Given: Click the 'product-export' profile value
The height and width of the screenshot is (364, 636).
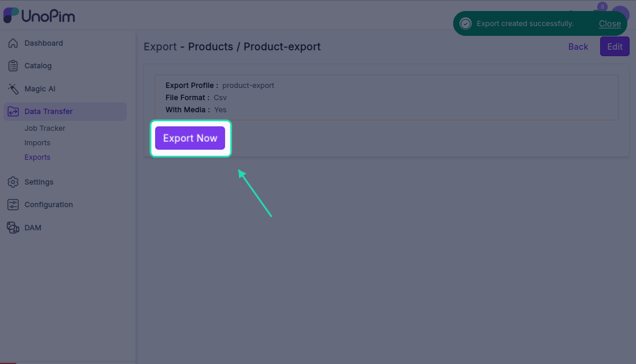Looking at the screenshot, I should click(248, 86).
